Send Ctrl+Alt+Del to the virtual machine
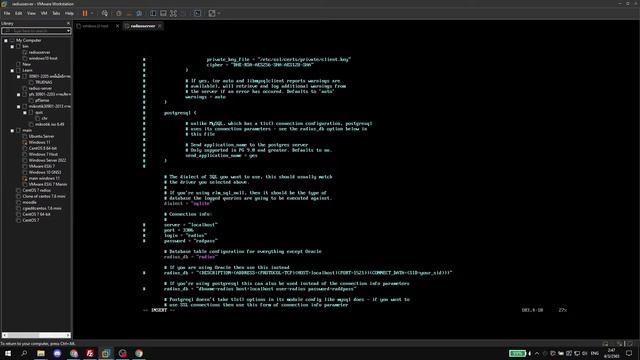Viewport: 640px width, 360px height. pos(105,13)
